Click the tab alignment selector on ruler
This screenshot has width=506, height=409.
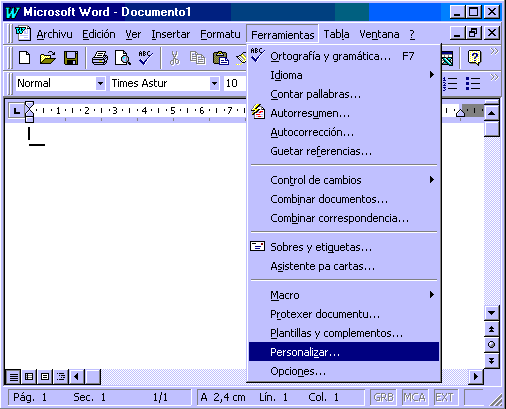[16, 111]
